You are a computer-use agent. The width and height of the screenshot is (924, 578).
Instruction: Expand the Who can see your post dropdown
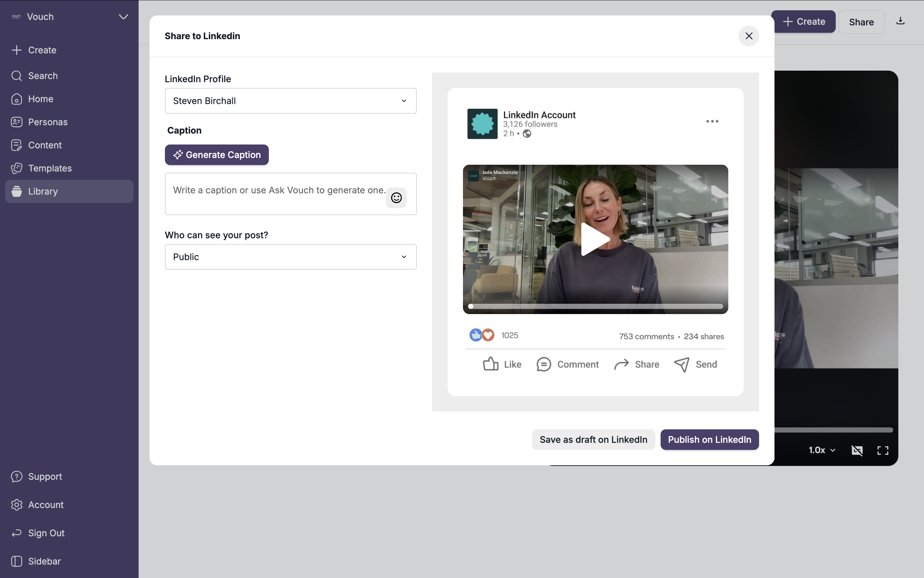[291, 257]
